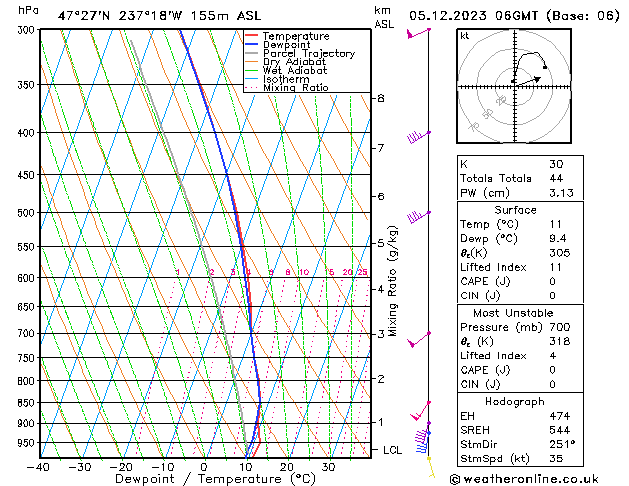Viewport: 629px width, 486px height.
Task: Click the StmSpd (kt) value 35
Action: coord(556,458)
